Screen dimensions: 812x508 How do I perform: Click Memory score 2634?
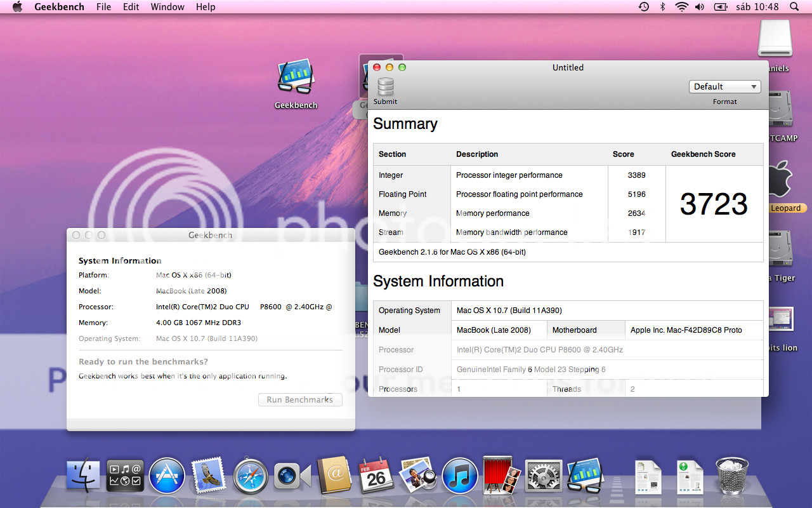[x=636, y=213]
